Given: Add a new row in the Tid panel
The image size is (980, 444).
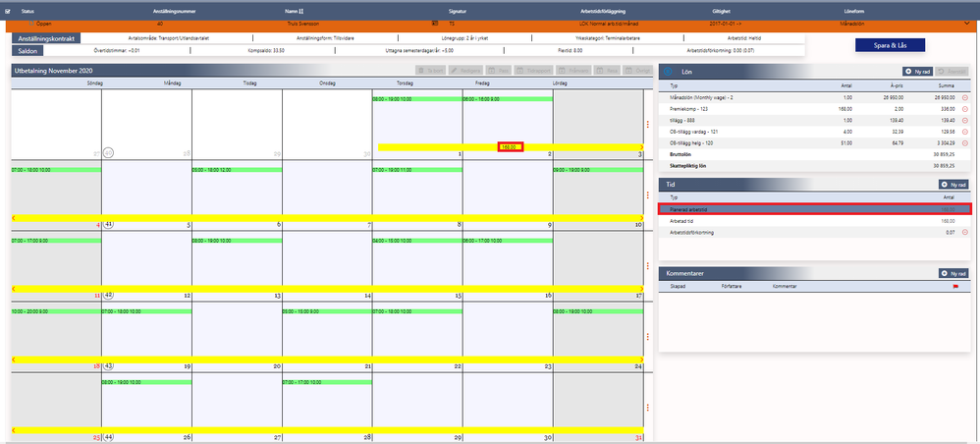Looking at the screenshot, I should click(x=953, y=185).
